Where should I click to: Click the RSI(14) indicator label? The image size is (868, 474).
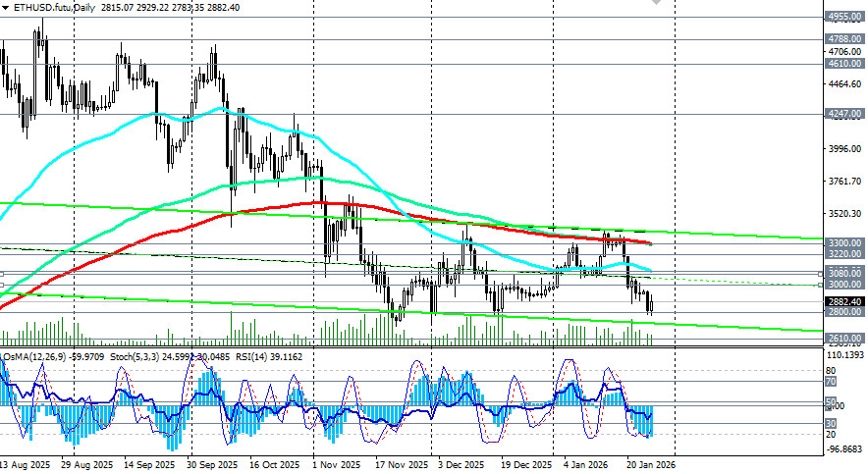[x=236, y=356]
